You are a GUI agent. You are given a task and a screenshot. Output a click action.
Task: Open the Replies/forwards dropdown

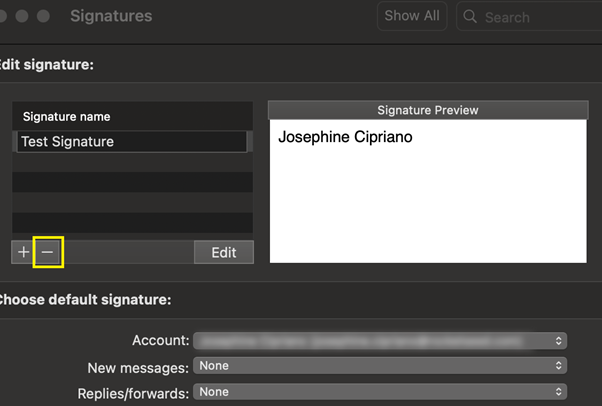pos(380,392)
